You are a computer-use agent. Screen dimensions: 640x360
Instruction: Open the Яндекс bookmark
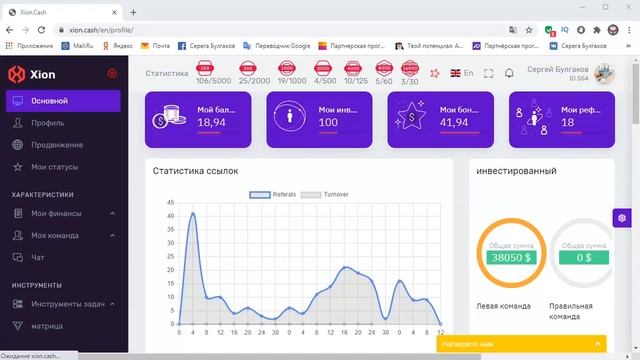pos(118,46)
